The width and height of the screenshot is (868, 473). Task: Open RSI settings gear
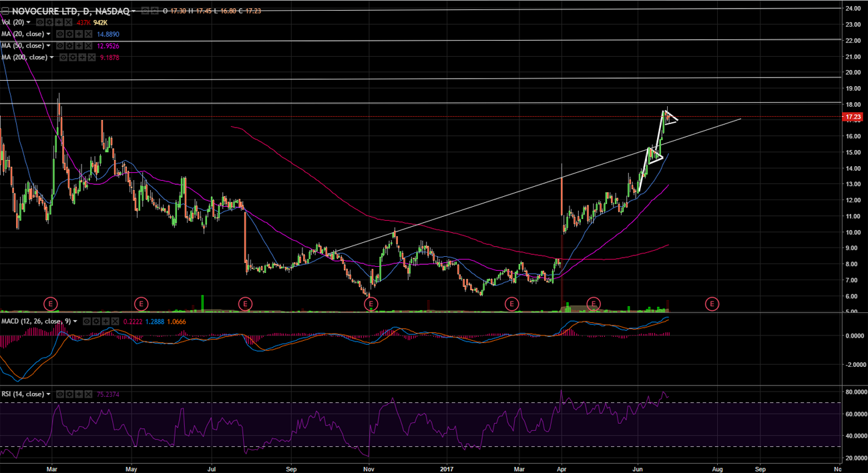(x=69, y=394)
